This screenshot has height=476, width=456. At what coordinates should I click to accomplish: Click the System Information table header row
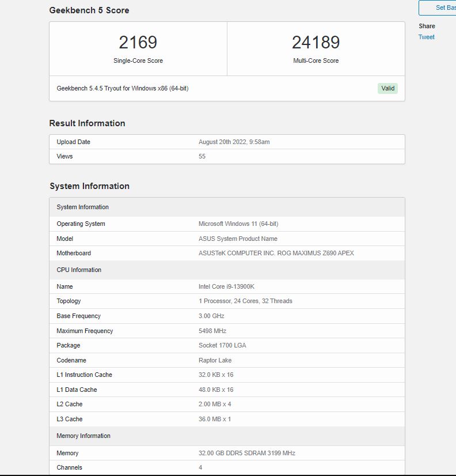[x=227, y=207]
